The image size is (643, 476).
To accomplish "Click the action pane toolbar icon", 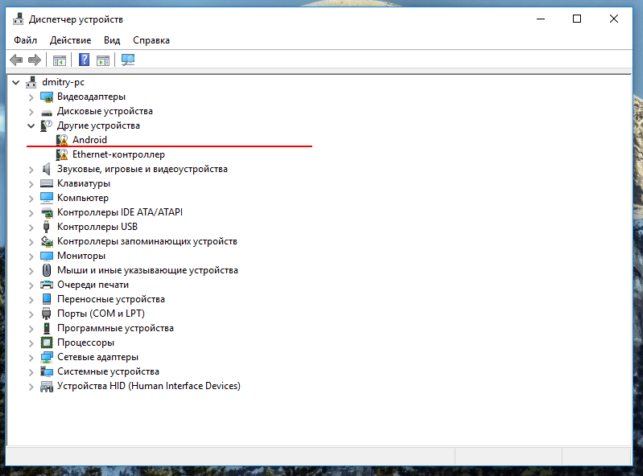I will 103,60.
